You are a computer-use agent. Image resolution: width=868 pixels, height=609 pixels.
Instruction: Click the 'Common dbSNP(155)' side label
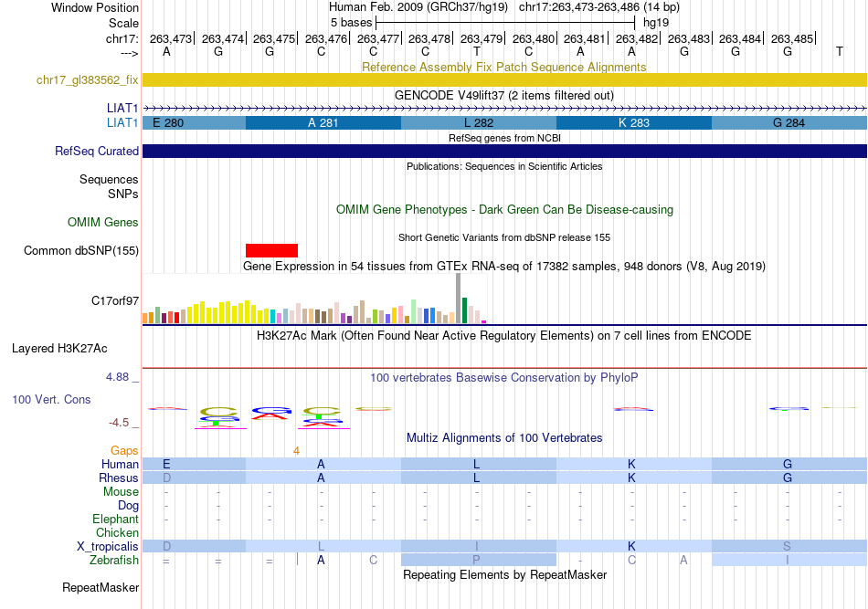(80, 250)
